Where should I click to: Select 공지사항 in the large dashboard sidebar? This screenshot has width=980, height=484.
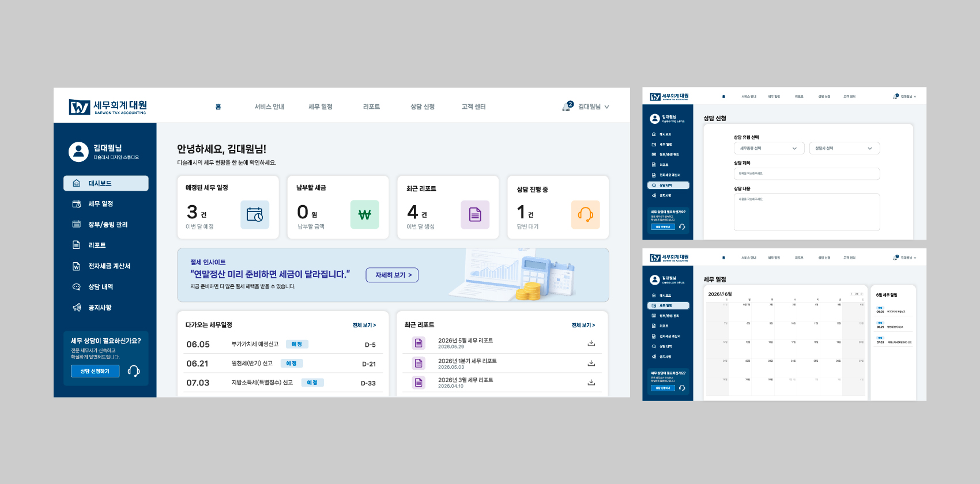pos(106,308)
